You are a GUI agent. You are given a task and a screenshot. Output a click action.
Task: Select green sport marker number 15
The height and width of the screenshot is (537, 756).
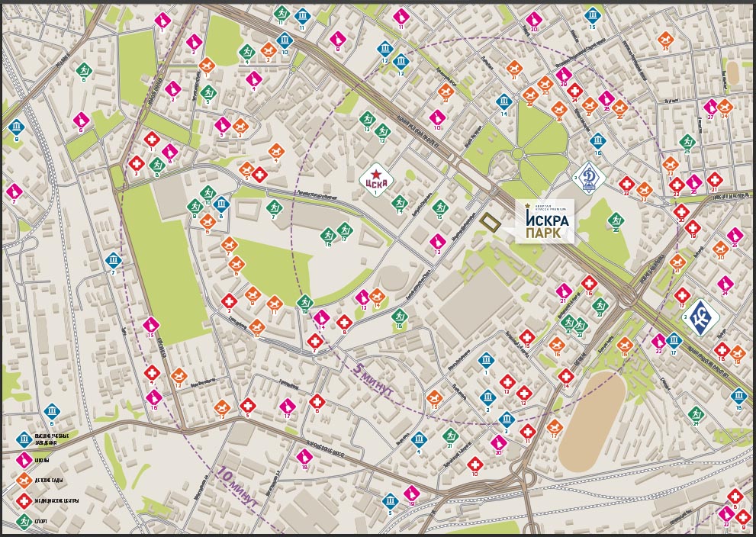tap(439, 207)
